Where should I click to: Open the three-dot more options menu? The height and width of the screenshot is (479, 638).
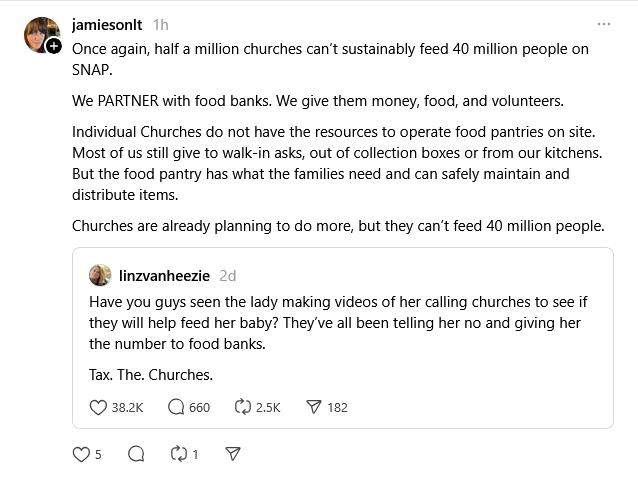[603, 24]
